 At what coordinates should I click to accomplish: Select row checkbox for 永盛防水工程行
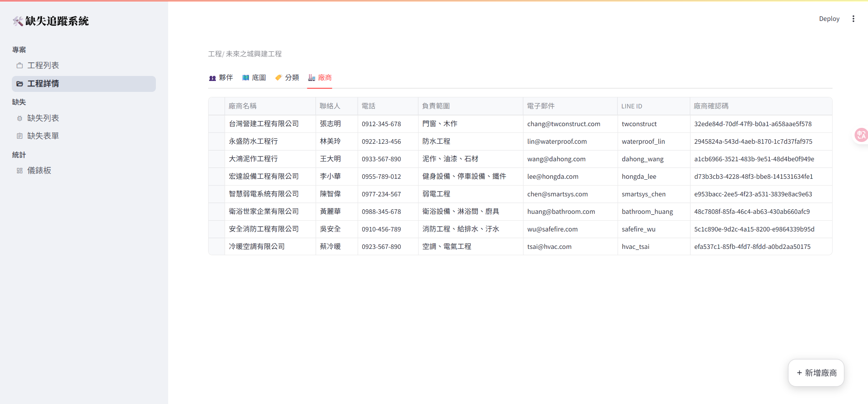[x=216, y=141]
